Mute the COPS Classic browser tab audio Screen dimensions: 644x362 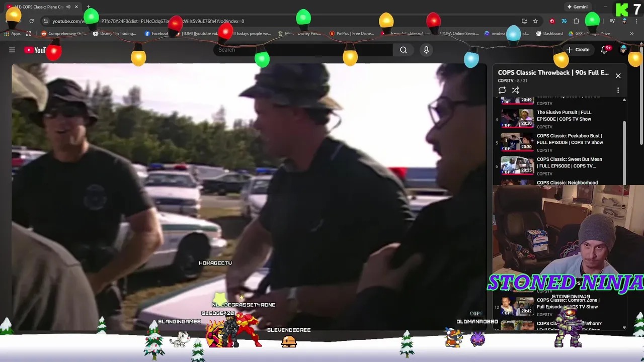tap(68, 7)
